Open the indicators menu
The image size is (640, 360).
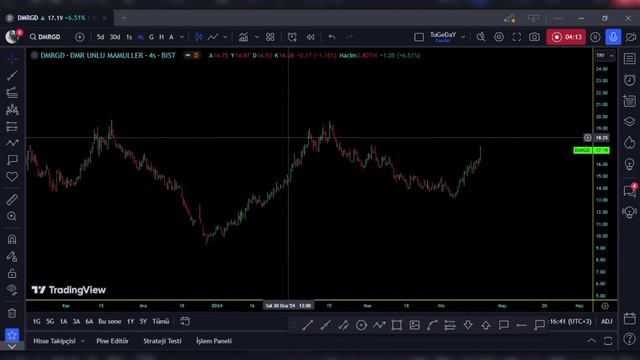coord(244,37)
